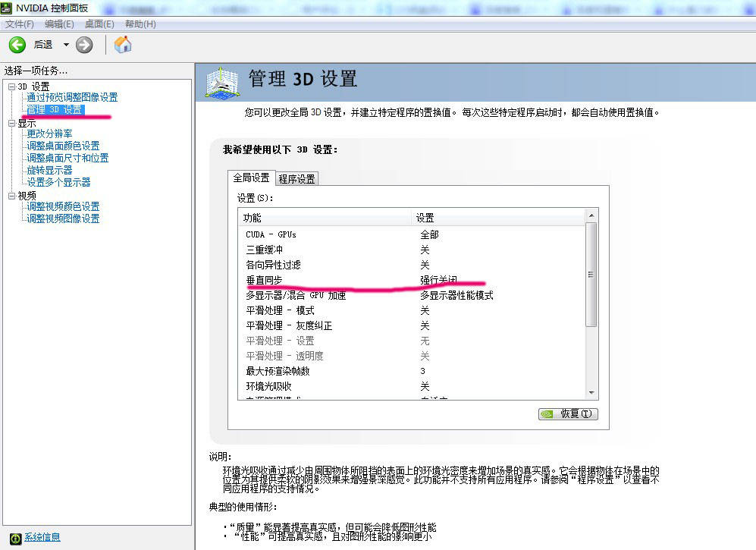The height and width of the screenshot is (550, 756).
Task: Select the 平滑处理 - 灰度纠正 row
Action: [413, 325]
